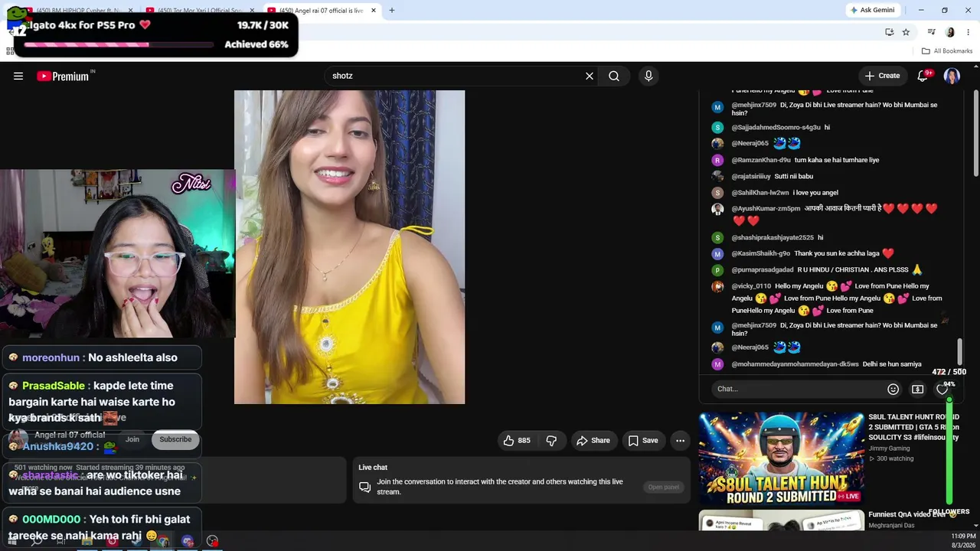The image size is (980, 551).
Task: Open the S8UL Talent Hunt video thumbnail
Action: click(x=781, y=459)
